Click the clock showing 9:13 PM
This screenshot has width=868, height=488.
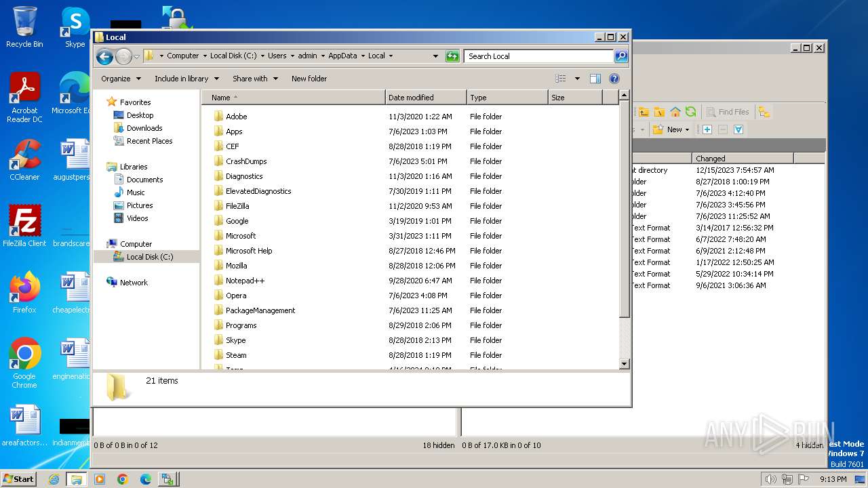click(833, 479)
